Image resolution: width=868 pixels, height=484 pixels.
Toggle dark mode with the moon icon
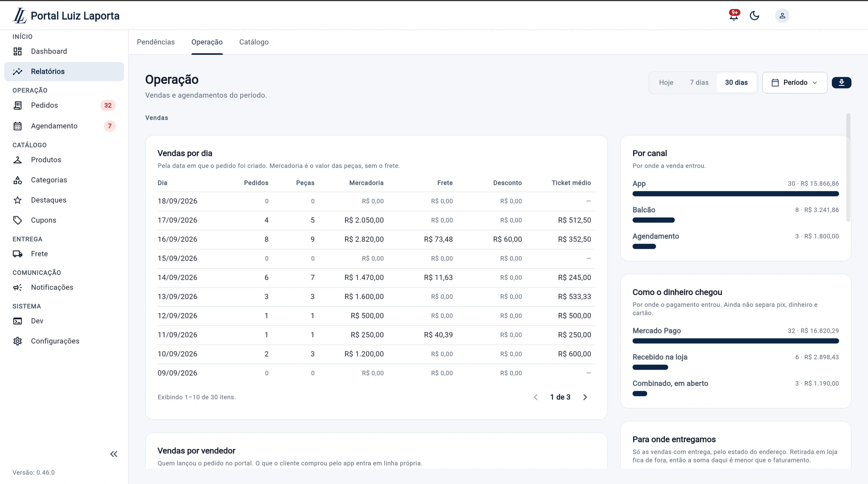[755, 15]
